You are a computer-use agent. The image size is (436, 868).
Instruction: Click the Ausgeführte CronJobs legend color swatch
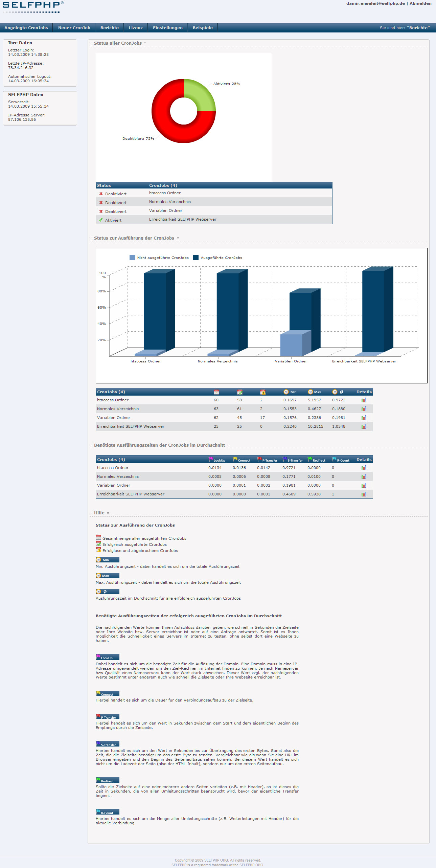pos(196,258)
